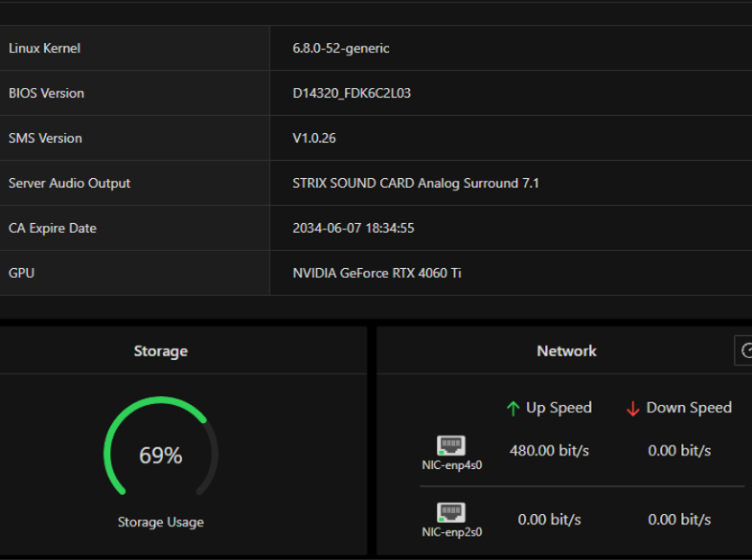Click the NIC-enp4s0 network port icon
This screenshot has height=560, width=752.
point(451,445)
